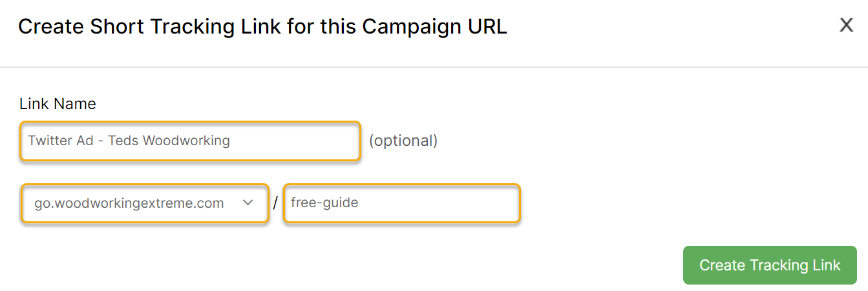Click the chevron arrow in domain selector
Screen dimensions: 868x291
pos(248,203)
